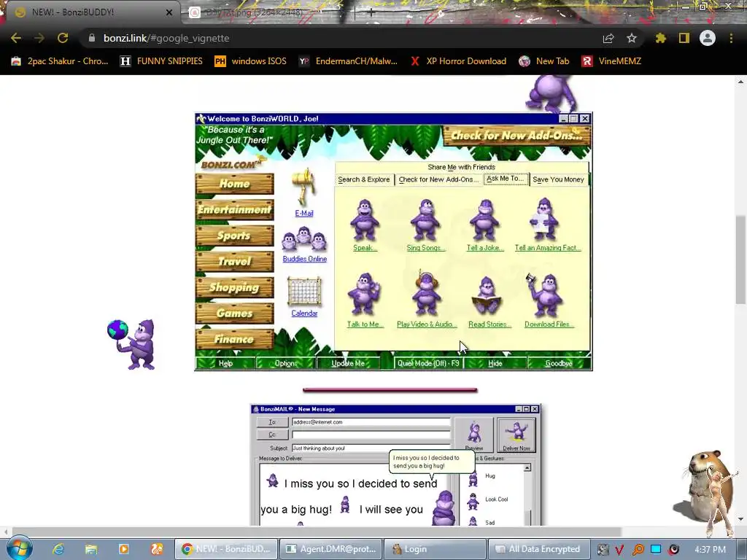Click the Tell a Joke Bonzi icon
747x560 pixels.
485,220
